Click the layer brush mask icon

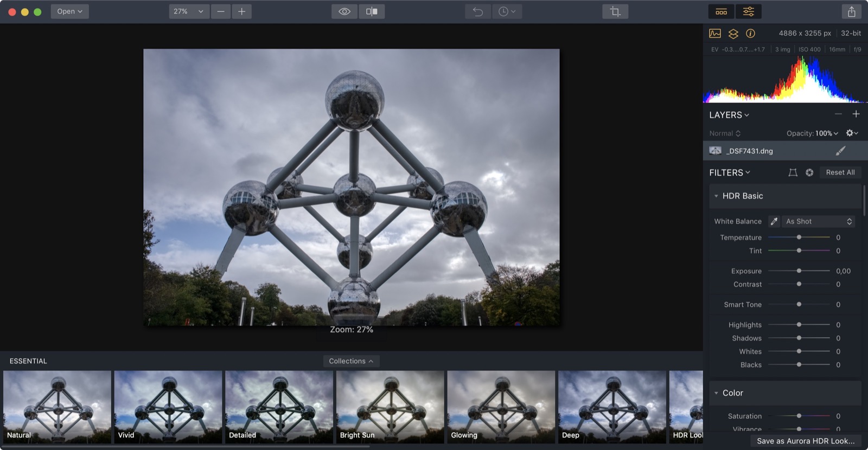click(840, 151)
